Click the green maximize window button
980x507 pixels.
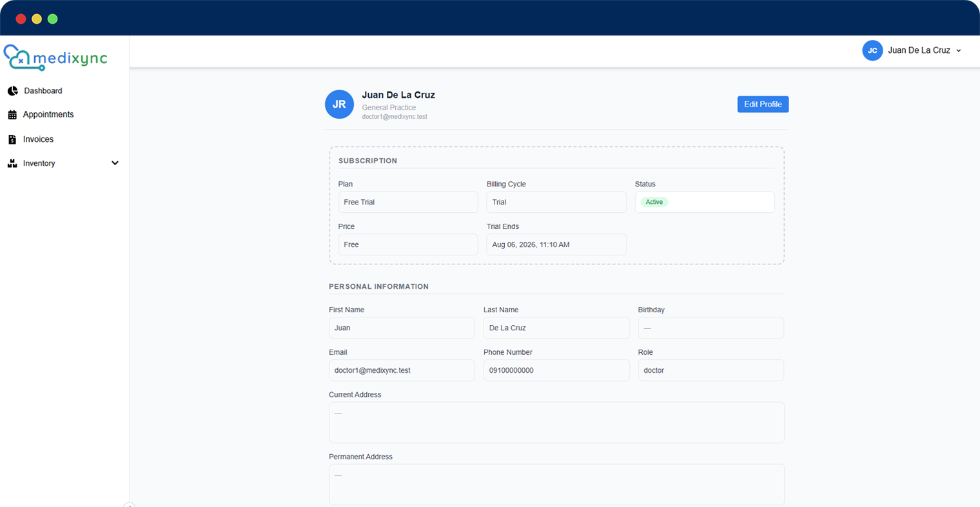53,19
